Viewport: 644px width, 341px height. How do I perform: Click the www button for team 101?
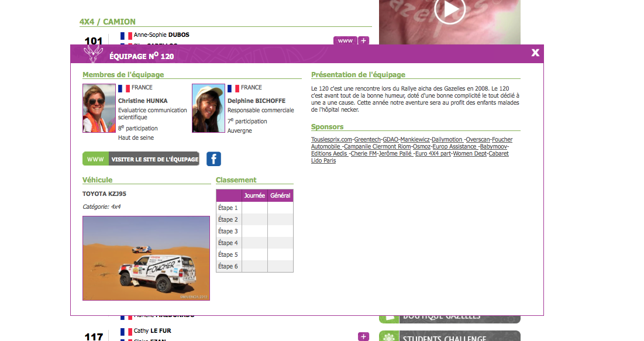coord(345,41)
